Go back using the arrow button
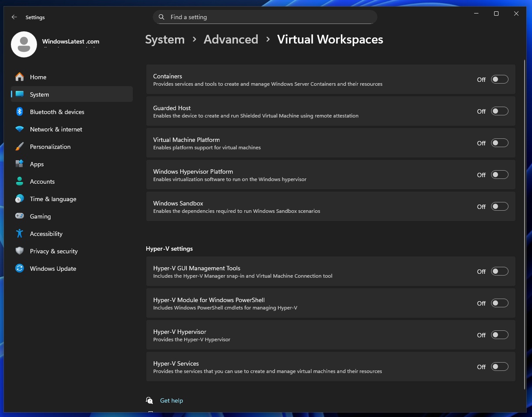532x417 pixels. [x=14, y=17]
